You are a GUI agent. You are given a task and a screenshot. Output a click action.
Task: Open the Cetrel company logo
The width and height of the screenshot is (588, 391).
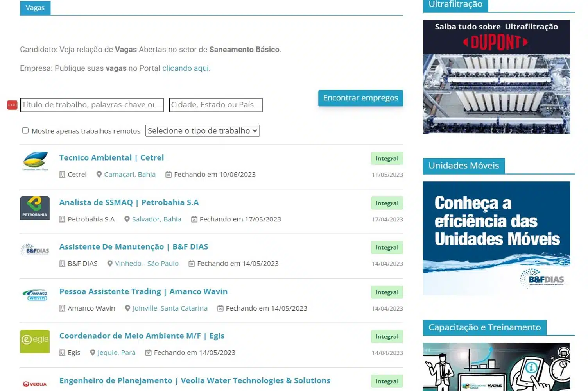tap(35, 161)
